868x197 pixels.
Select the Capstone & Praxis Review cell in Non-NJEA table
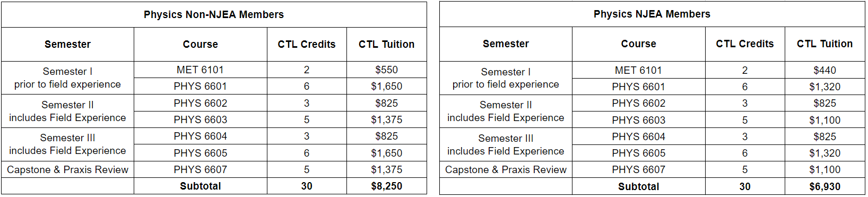click(x=67, y=169)
